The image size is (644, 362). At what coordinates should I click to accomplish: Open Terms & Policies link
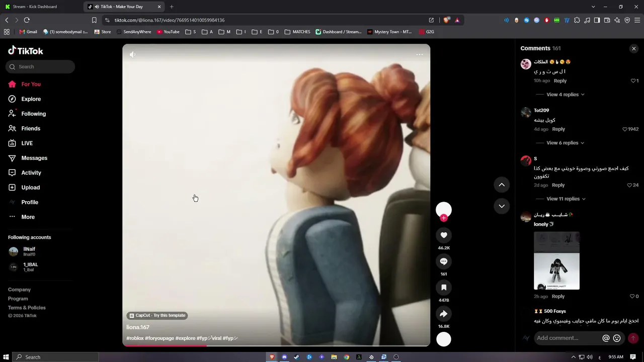click(27, 308)
